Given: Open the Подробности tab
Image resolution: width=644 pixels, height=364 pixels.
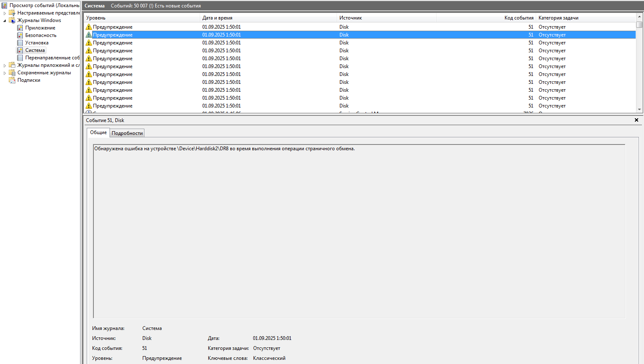Looking at the screenshot, I should coord(127,133).
